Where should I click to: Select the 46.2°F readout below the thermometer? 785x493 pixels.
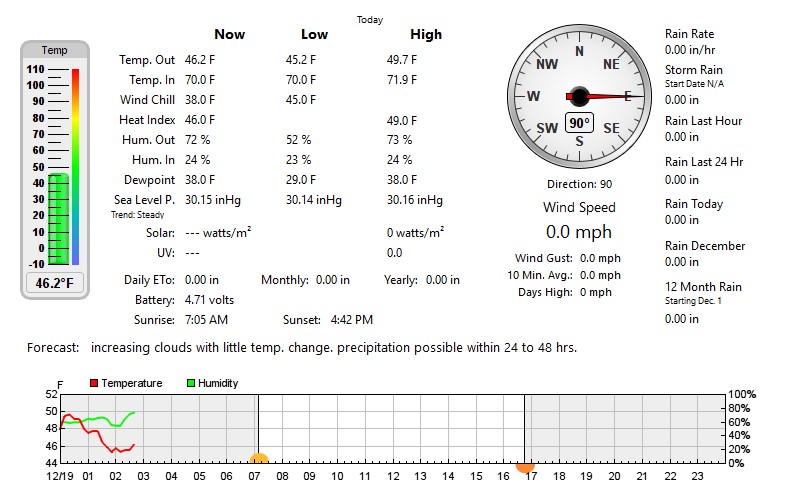[55, 283]
